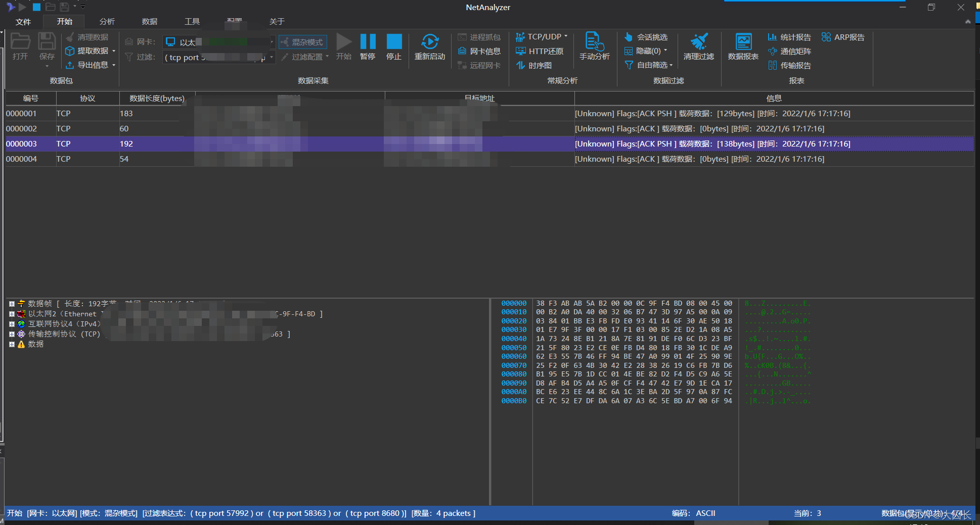Click quick-access blue stop square in title bar

(36, 7)
